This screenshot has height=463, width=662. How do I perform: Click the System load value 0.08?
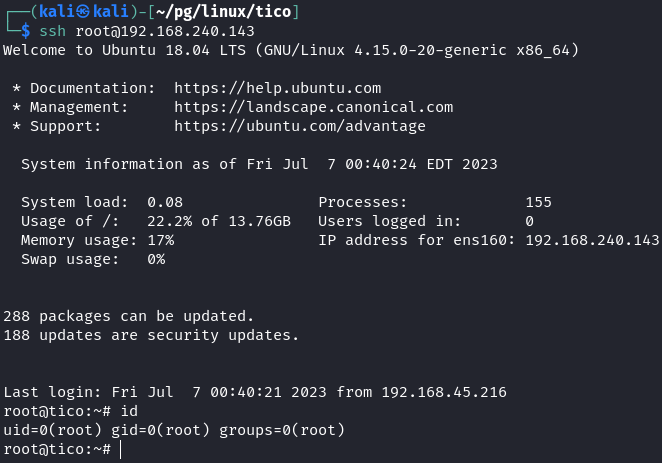coord(164,202)
